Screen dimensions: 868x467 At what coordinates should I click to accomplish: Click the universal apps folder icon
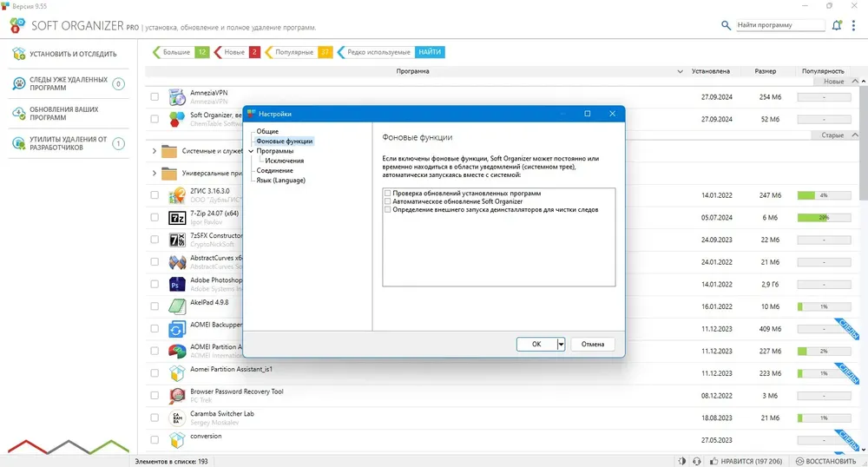[x=169, y=174]
